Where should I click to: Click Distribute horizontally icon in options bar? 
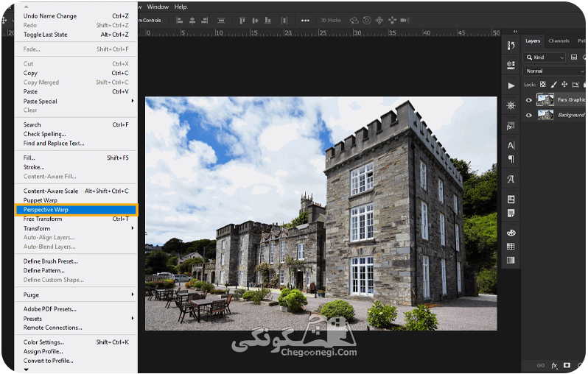tap(284, 20)
